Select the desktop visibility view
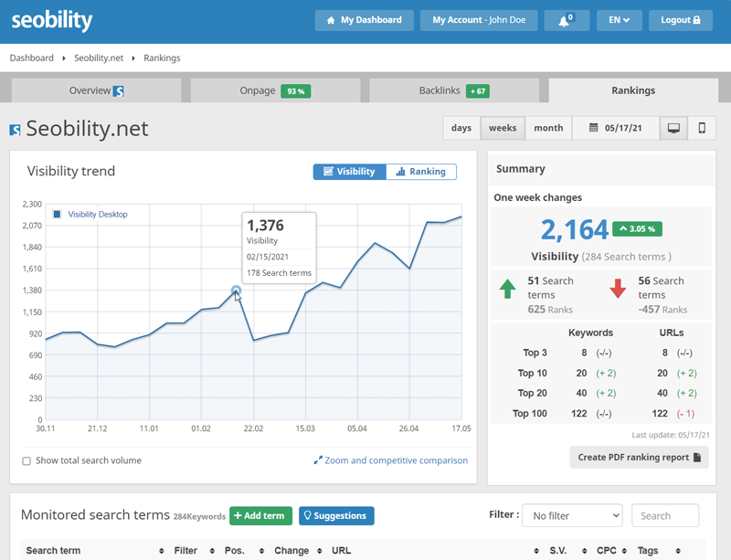The width and height of the screenshot is (731, 560). (x=673, y=128)
